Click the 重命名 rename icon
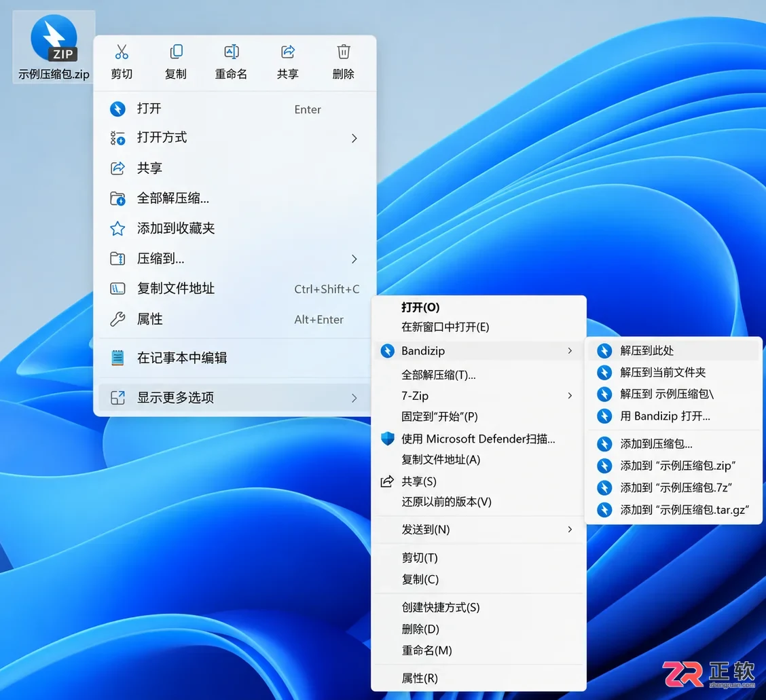766x700 pixels. pos(231,52)
